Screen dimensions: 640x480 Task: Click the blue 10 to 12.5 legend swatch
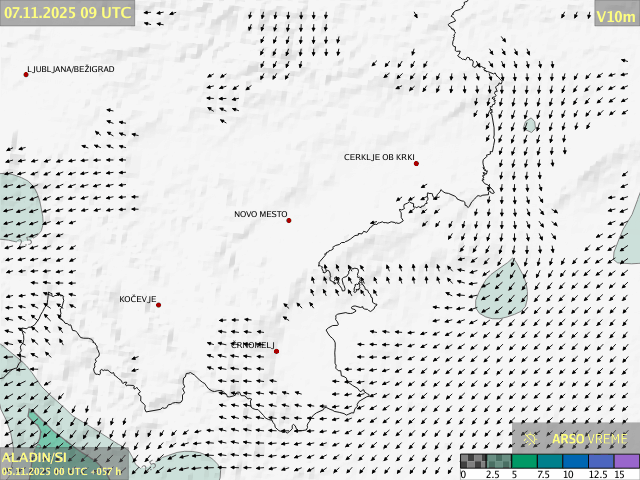click(574, 462)
